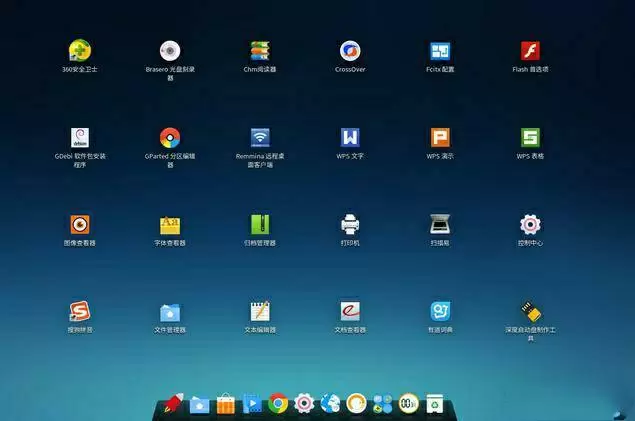Launch Brasero disc burner
The height and width of the screenshot is (421, 635).
pyautogui.click(x=170, y=51)
